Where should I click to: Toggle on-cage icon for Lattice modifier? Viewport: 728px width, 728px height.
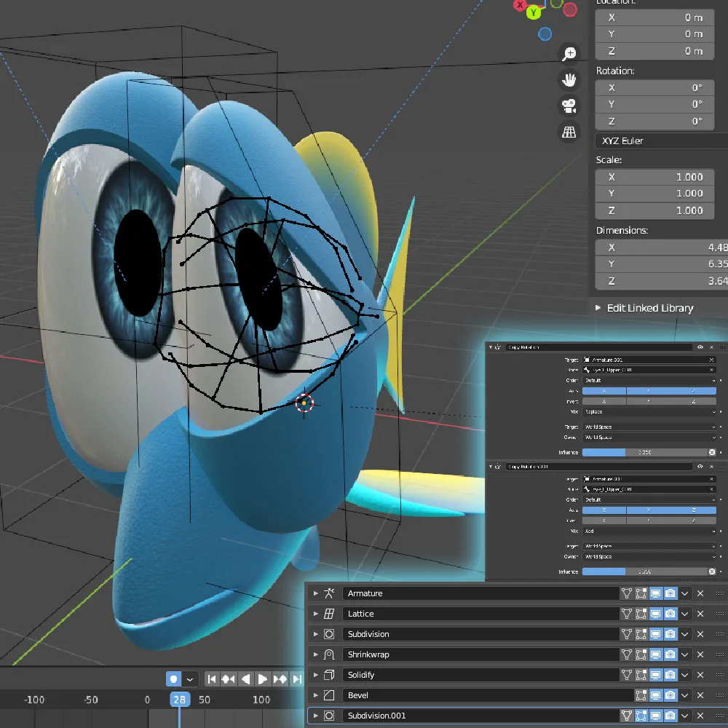[626, 614]
